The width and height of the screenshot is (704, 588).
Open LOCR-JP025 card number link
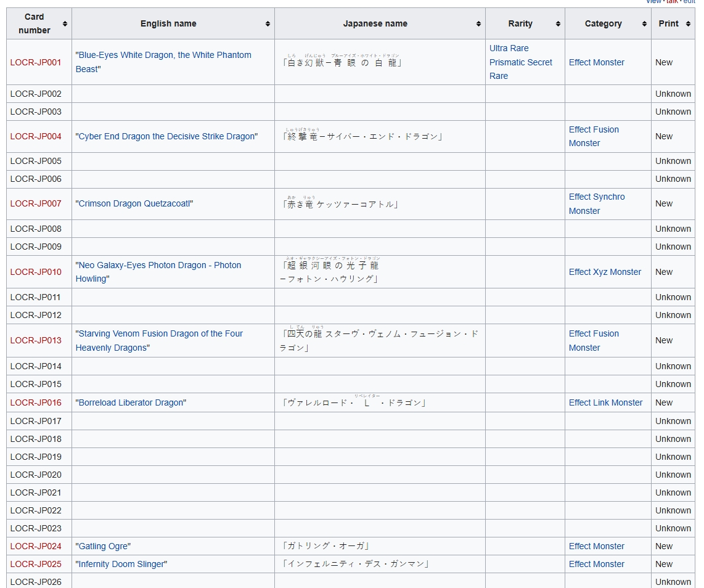36,564
